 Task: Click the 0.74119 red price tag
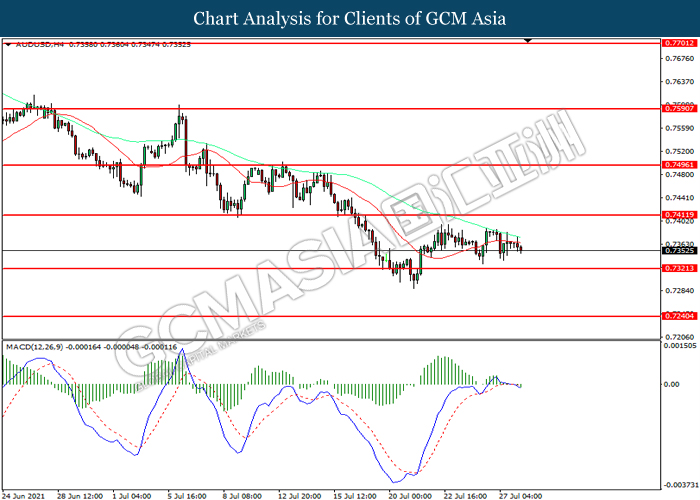pyautogui.click(x=679, y=215)
